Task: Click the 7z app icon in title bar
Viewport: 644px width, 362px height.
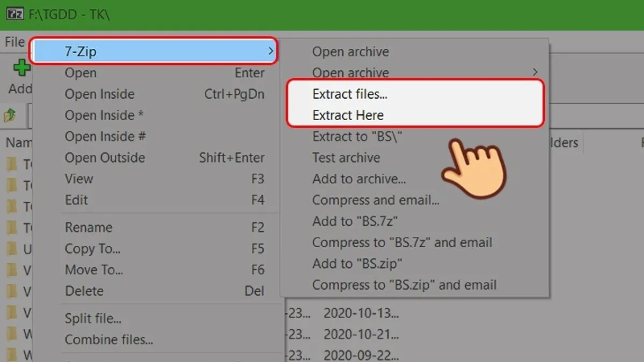Action: pos(14,13)
